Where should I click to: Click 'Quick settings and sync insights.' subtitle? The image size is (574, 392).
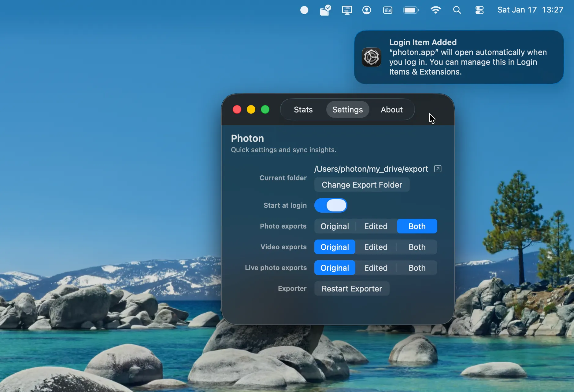[x=283, y=150]
